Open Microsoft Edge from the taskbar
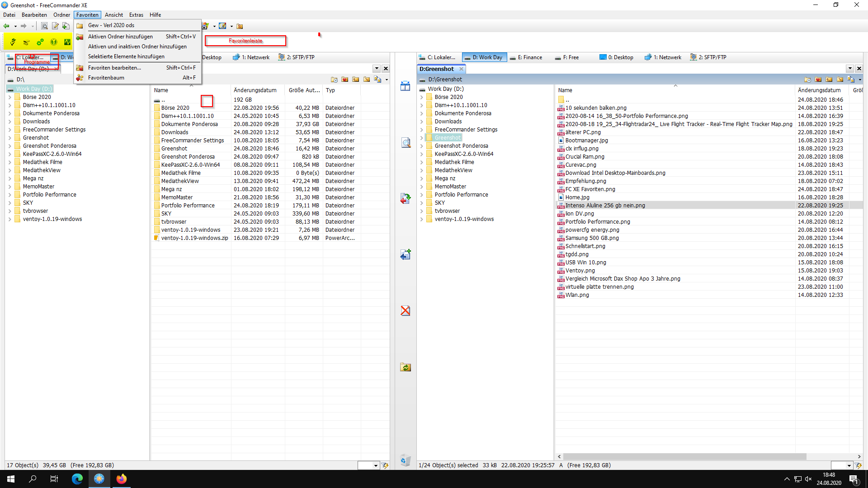 click(77, 479)
